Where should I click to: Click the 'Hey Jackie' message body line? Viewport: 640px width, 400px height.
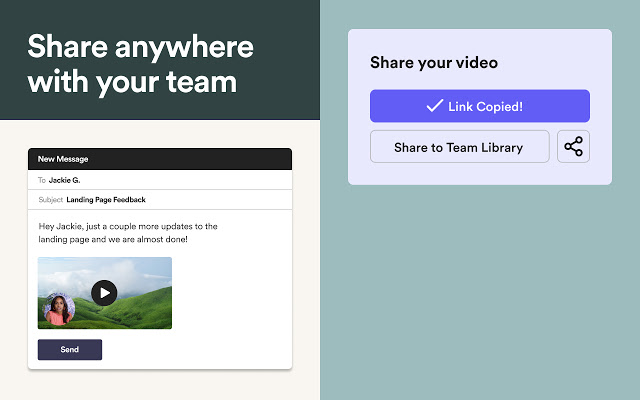coord(127,226)
